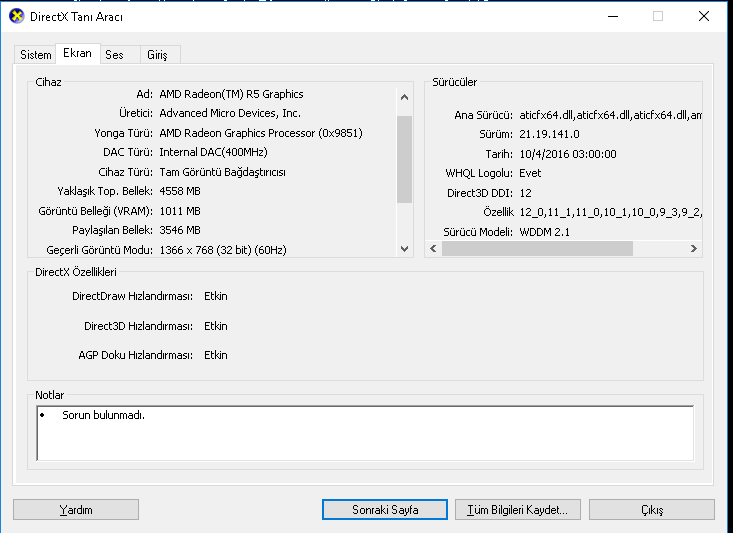The width and height of the screenshot is (733, 533).
Task: Minimize the DirectX Tanı Aracı window
Action: [613, 16]
